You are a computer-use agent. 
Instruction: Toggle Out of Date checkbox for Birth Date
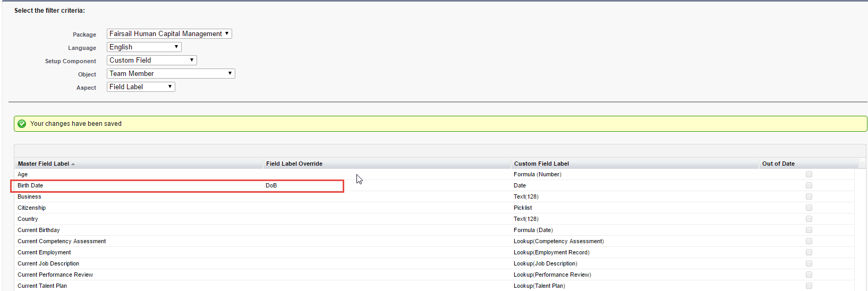pyautogui.click(x=809, y=185)
